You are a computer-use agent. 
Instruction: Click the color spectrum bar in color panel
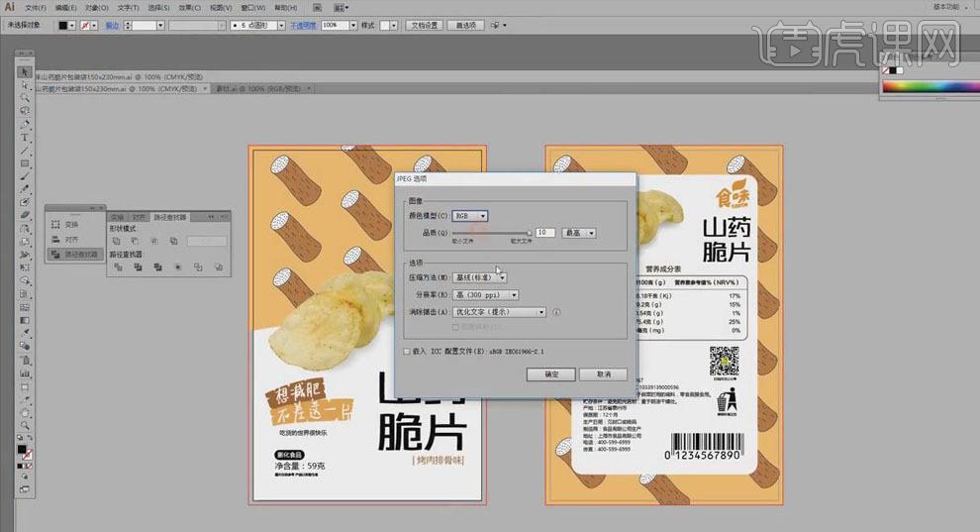tap(931, 87)
